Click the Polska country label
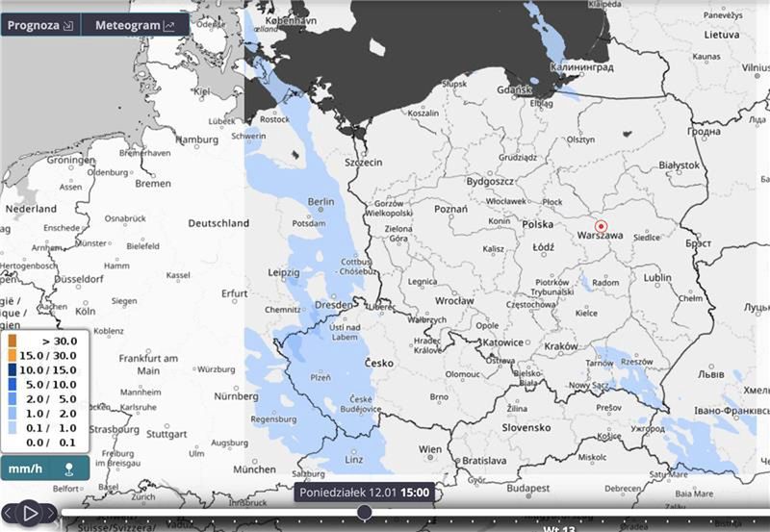Viewport: 770px width, 532px height. 538,225
